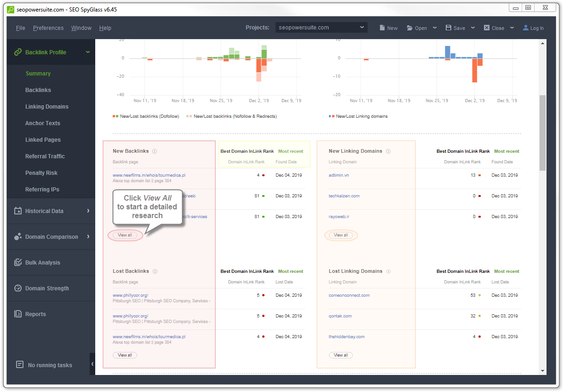Click the vertical scrollbar down arrow
564x392 pixels.
coord(542,371)
